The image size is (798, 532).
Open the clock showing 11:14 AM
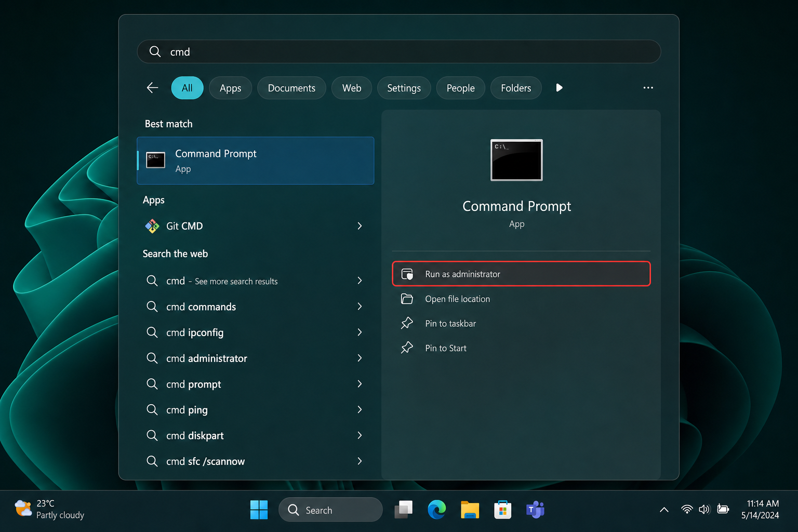point(760,509)
